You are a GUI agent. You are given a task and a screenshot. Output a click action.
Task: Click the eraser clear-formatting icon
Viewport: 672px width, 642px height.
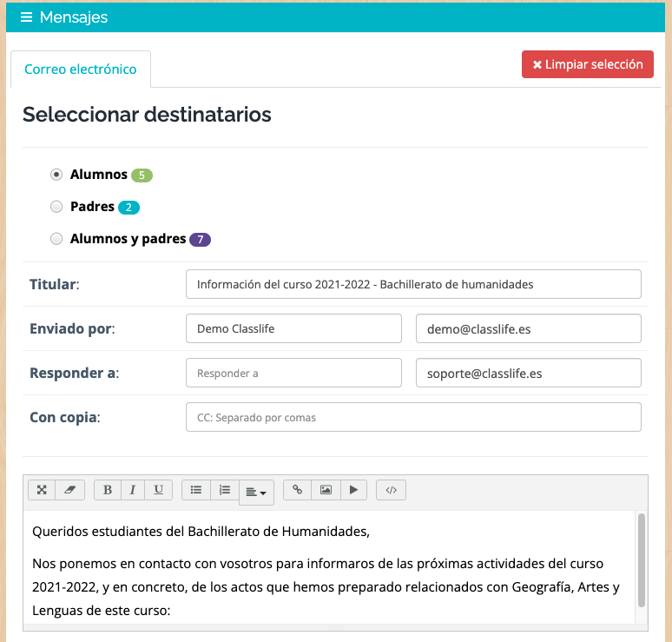point(69,490)
